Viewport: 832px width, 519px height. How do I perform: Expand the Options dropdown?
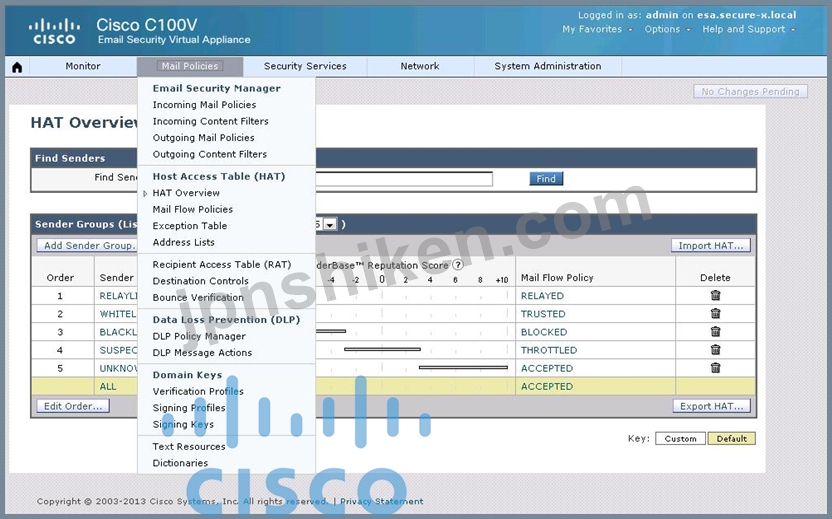667,29
